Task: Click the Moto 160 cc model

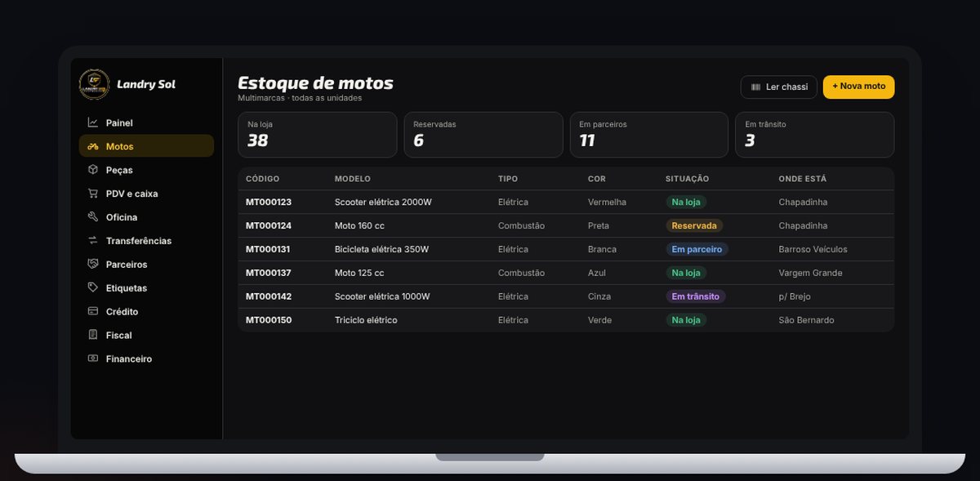Action: click(359, 225)
